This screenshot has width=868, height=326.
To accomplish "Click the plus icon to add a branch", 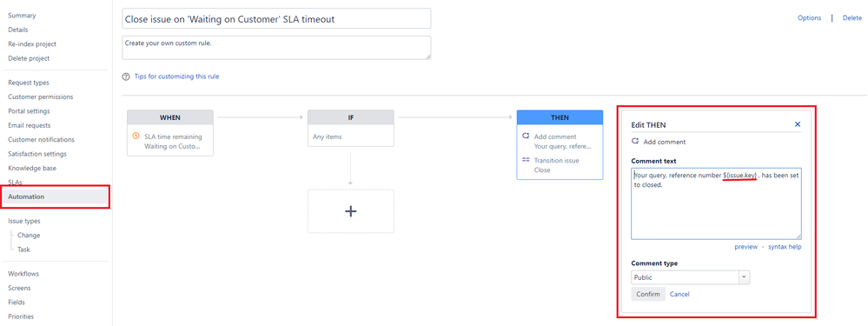I will coord(350,211).
